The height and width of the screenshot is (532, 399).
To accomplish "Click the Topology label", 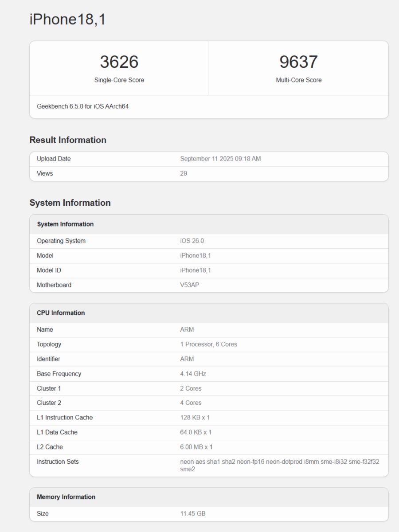I will coord(49,344).
